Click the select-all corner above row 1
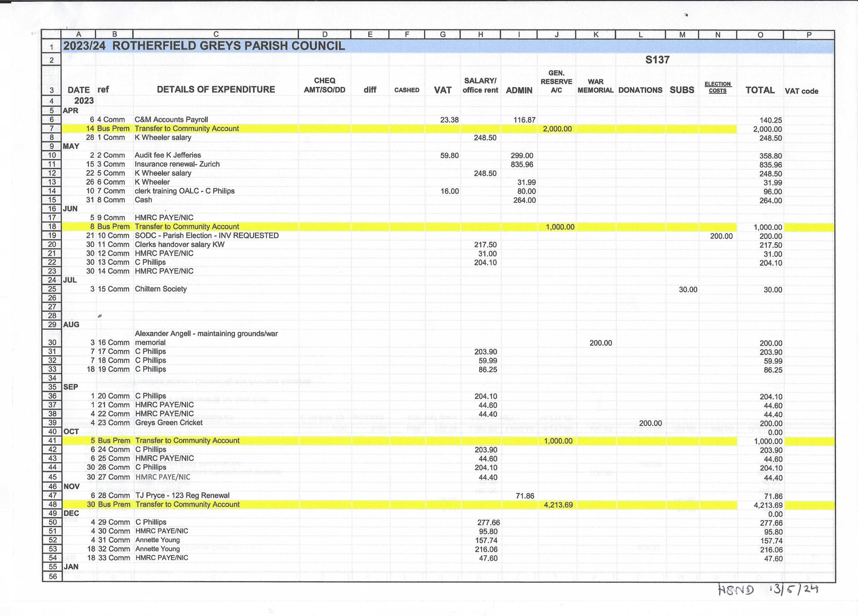Image resolution: width=858 pixels, height=616 pixels. click(51, 34)
